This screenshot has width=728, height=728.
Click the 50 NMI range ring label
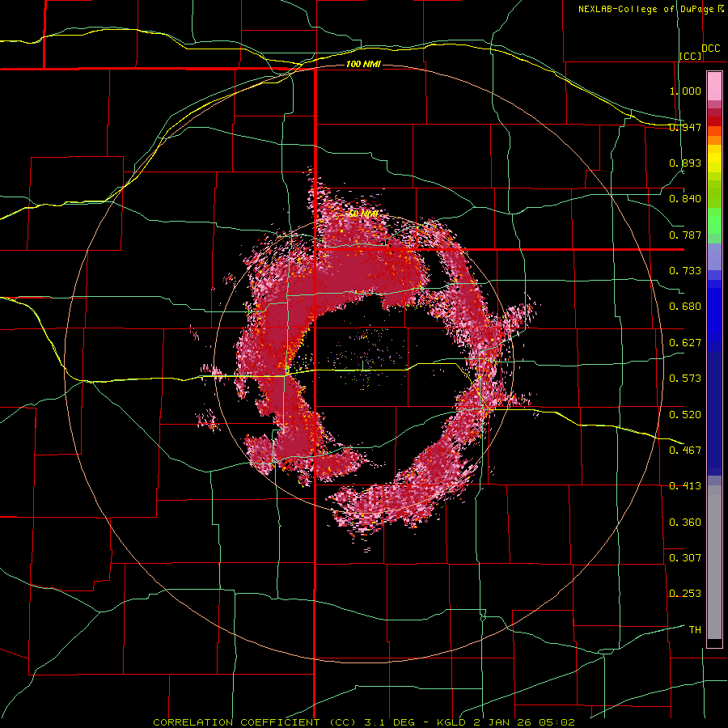tap(362, 214)
